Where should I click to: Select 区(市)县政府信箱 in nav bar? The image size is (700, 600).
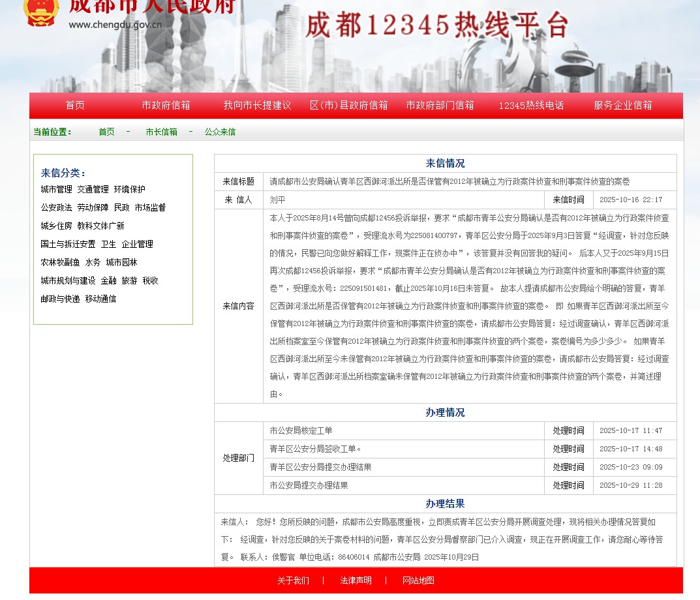point(348,106)
